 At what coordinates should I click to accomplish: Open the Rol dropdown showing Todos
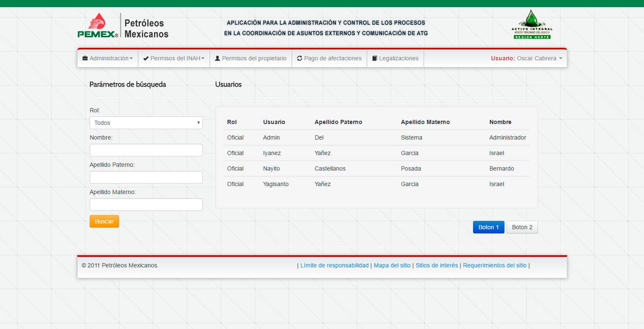coord(146,123)
